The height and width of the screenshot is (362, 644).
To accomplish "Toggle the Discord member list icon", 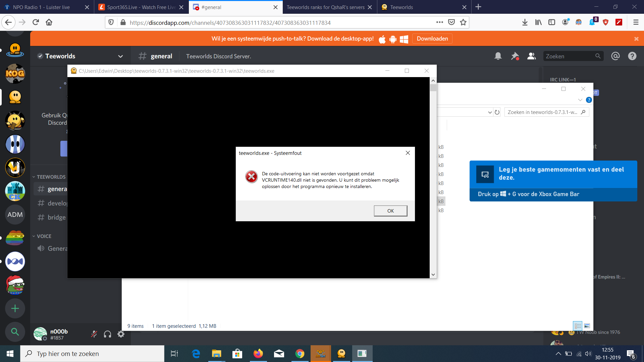I will (531, 56).
